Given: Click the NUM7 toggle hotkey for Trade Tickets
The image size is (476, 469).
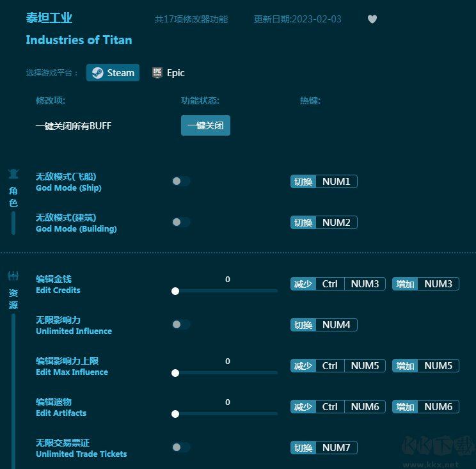Looking at the screenshot, I should point(324,447).
